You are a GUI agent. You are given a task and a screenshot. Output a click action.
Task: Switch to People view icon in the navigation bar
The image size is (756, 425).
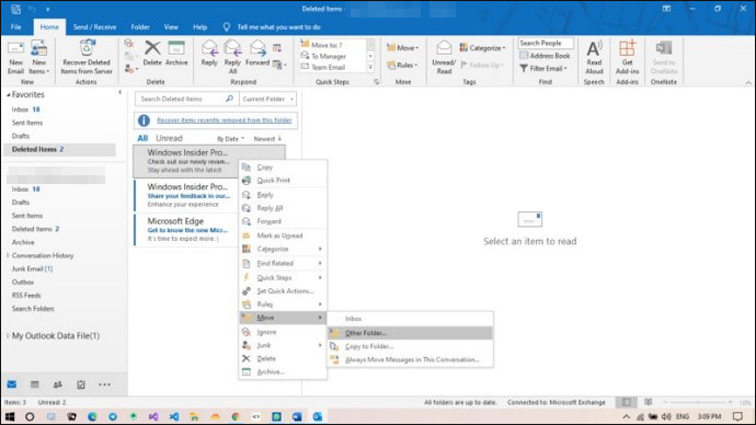(58, 384)
